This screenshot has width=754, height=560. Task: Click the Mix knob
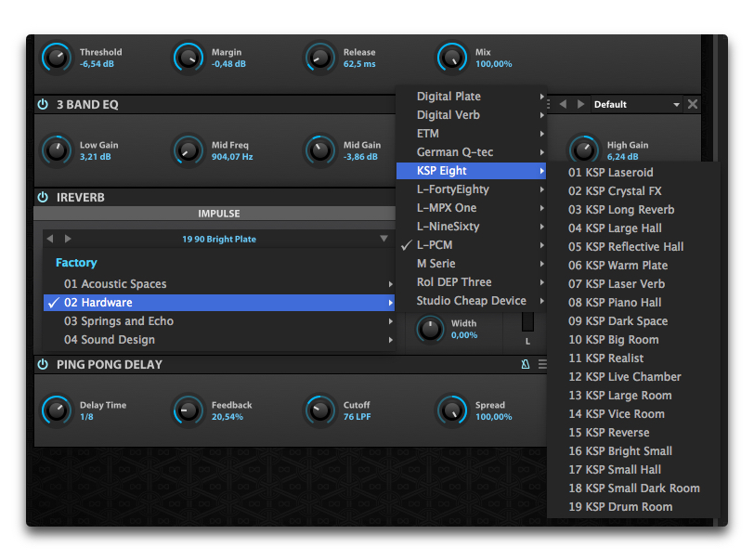tap(452, 58)
